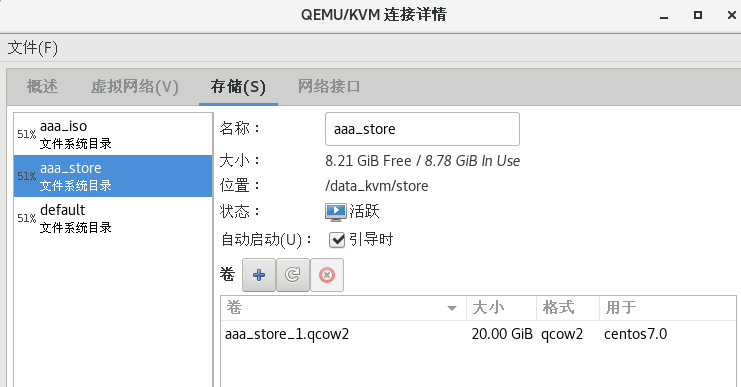Delete the selected volume

(x=327, y=275)
